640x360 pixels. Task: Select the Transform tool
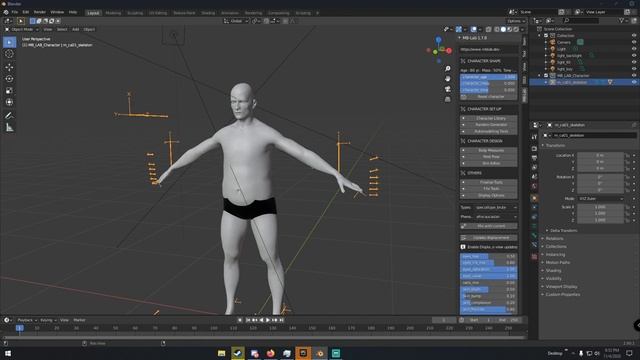tap(9, 102)
